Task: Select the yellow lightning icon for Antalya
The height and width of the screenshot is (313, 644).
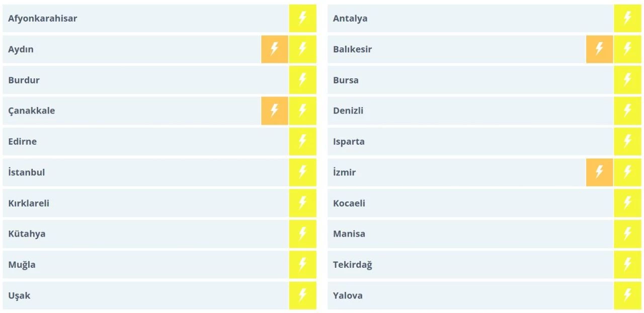Action: (627, 19)
